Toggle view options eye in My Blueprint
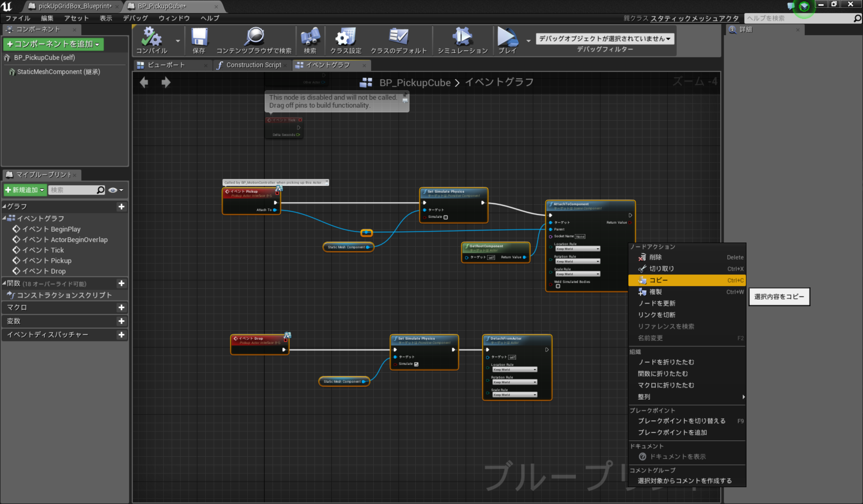863x504 pixels. 115,190
